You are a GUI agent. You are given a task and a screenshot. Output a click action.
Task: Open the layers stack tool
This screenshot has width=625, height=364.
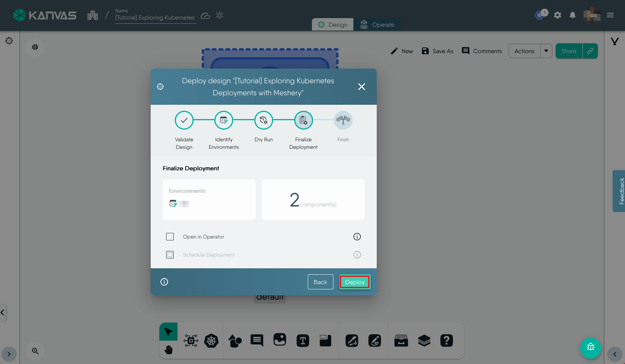click(424, 341)
